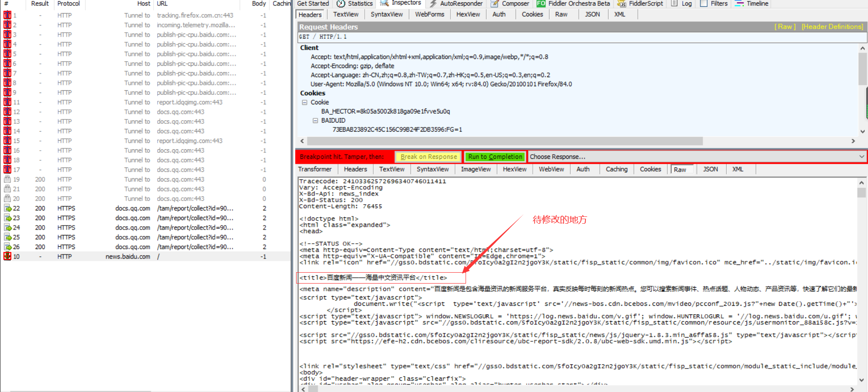Click breakpoint icon of session 1

7,15
